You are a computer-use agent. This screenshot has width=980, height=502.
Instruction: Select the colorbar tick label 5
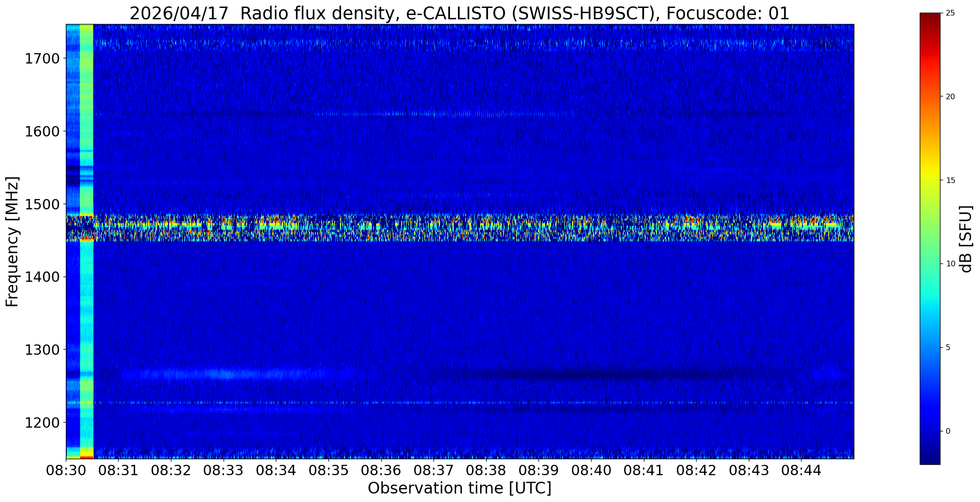point(948,348)
